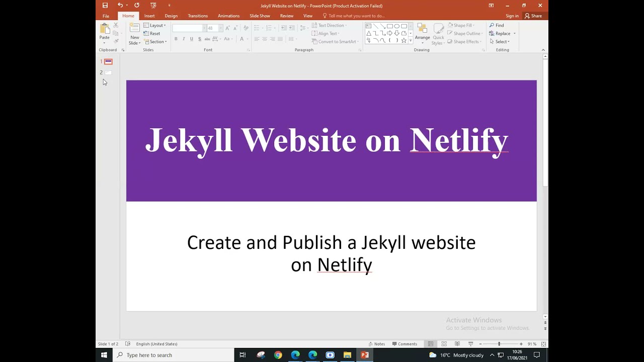Toggle Bold formatting
This screenshot has width=644, height=362.
pos(176,39)
